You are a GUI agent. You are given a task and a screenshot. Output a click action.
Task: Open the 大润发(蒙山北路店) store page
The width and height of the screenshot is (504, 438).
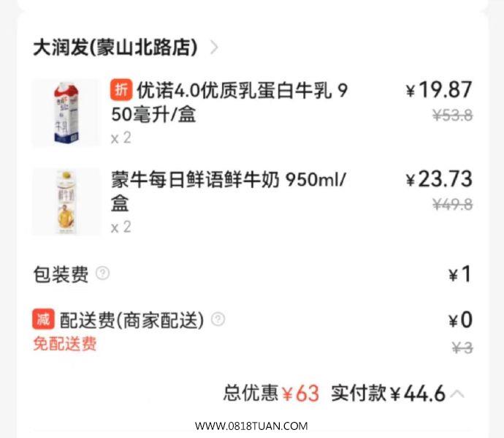pyautogui.click(x=115, y=48)
